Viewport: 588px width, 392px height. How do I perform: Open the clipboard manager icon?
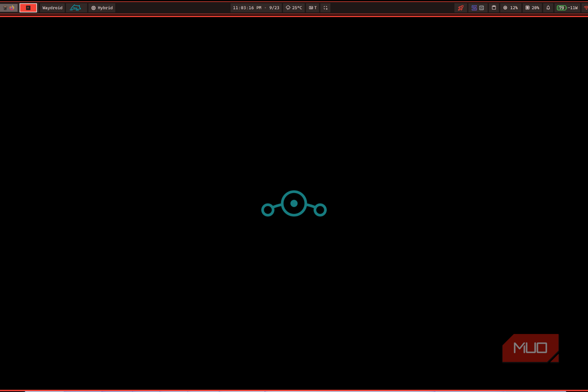coord(494,8)
